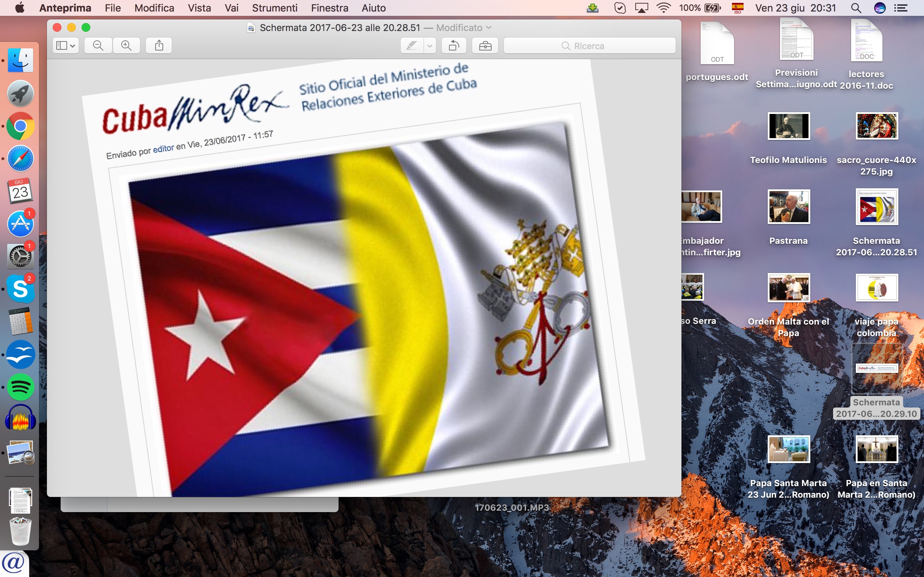Launch Skype from the dock
Image resolution: width=924 pixels, height=577 pixels.
click(21, 289)
